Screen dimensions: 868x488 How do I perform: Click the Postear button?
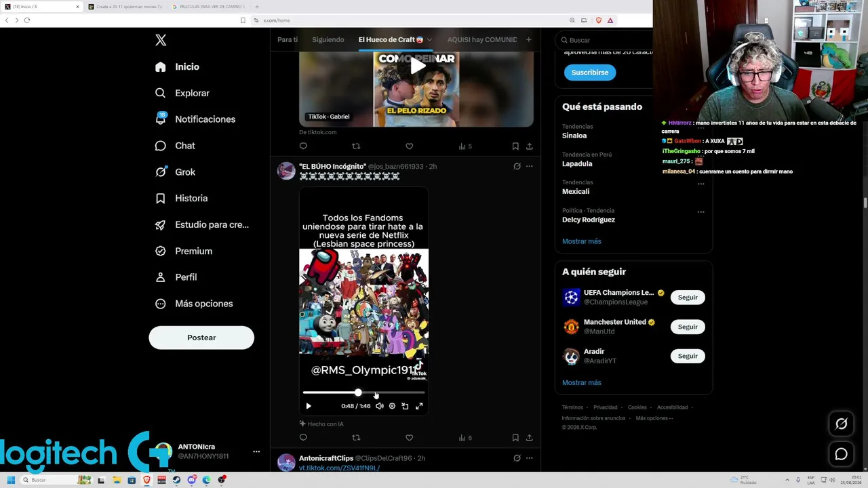(x=201, y=338)
